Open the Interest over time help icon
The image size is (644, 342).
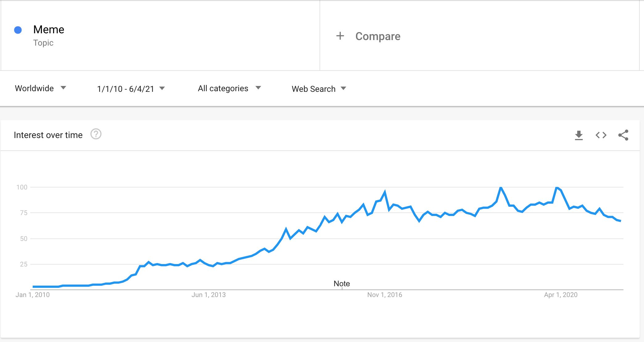96,134
